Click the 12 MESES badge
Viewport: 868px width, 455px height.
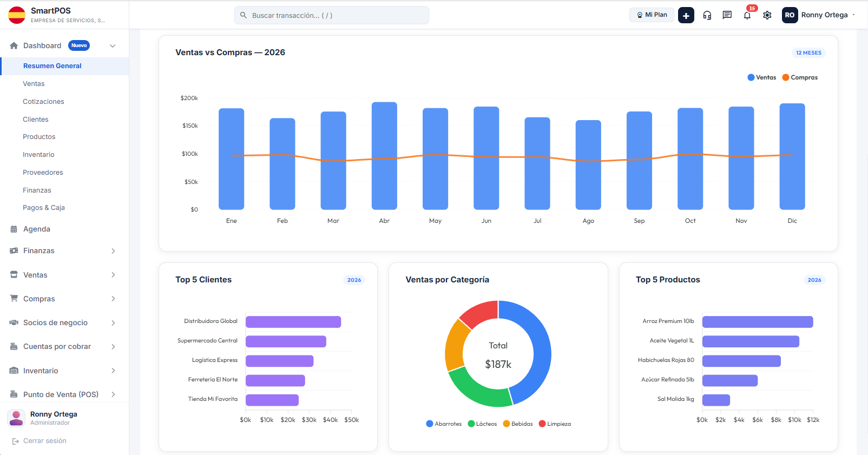pyautogui.click(x=808, y=53)
